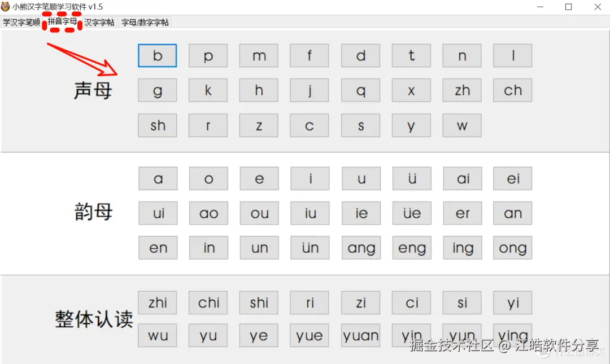The width and height of the screenshot is (610, 364).
Task: Click the ai vowel button
Action: click(x=463, y=178)
